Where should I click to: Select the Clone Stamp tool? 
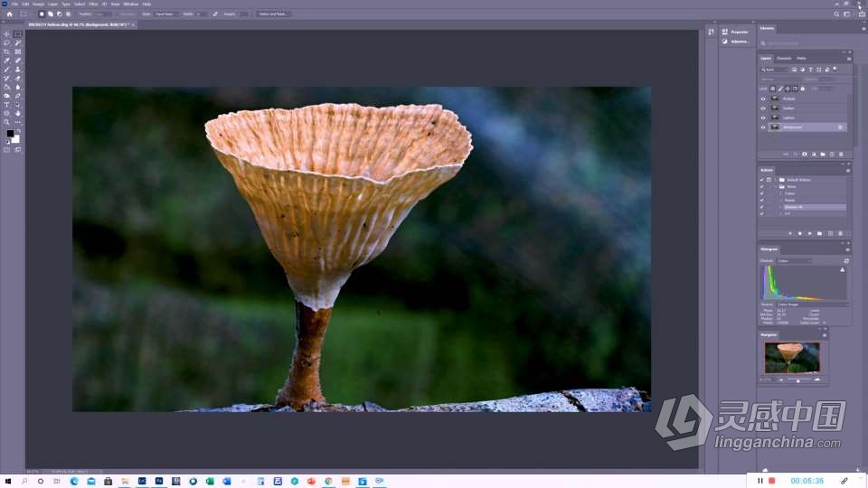[18, 70]
